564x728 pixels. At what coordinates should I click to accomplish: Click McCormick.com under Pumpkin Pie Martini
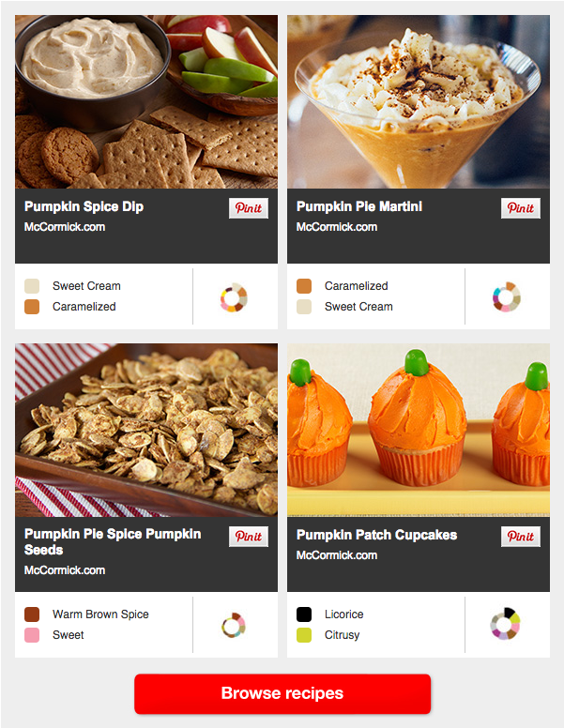pyautogui.click(x=337, y=227)
